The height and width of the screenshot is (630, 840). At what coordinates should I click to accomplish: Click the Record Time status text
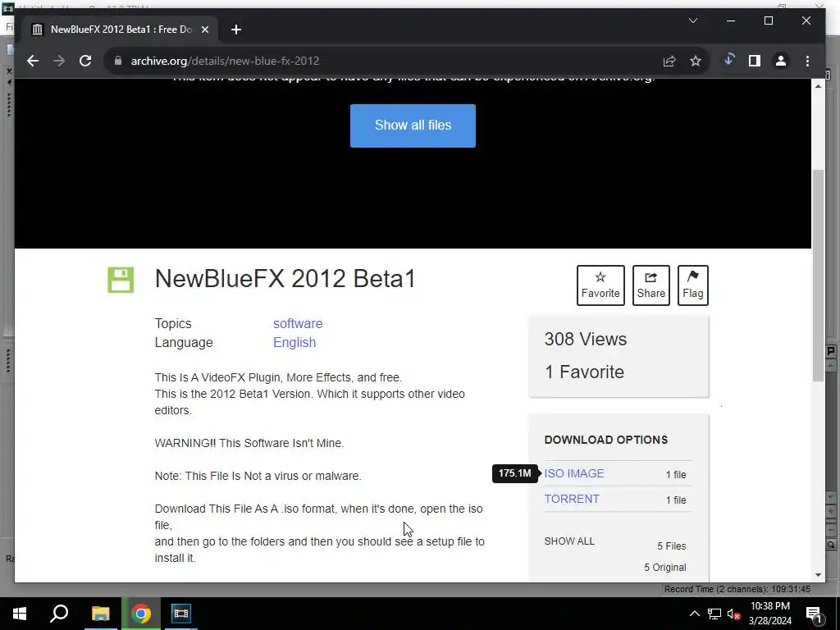(737, 589)
